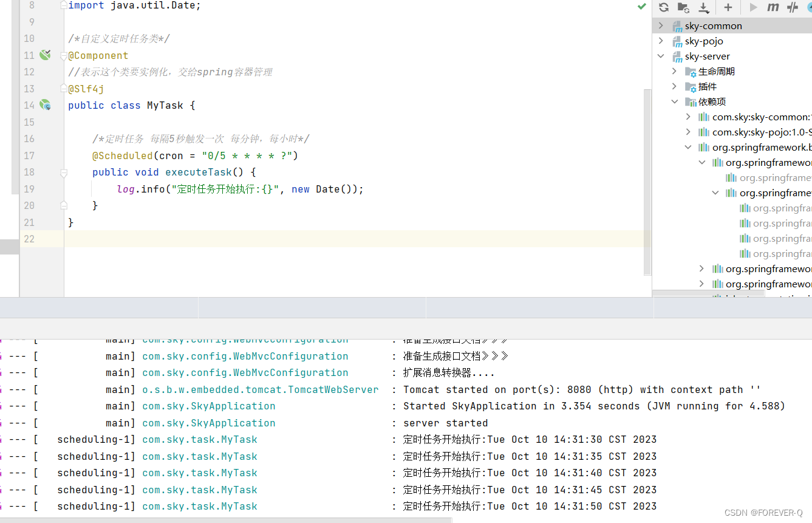Execute Maven Goal with the m icon

click(x=773, y=7)
